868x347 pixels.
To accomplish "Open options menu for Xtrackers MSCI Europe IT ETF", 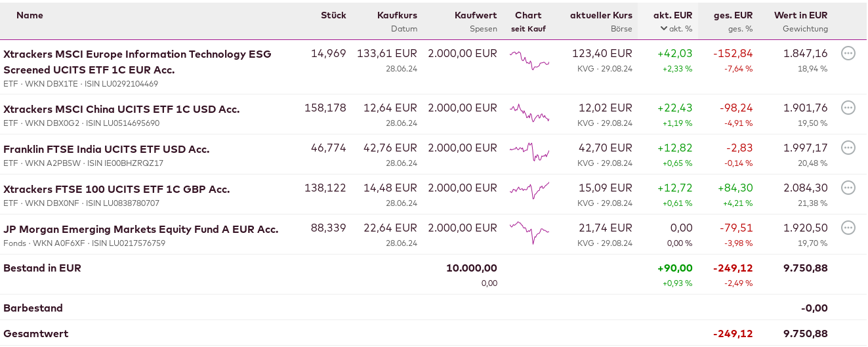I will click(x=848, y=54).
